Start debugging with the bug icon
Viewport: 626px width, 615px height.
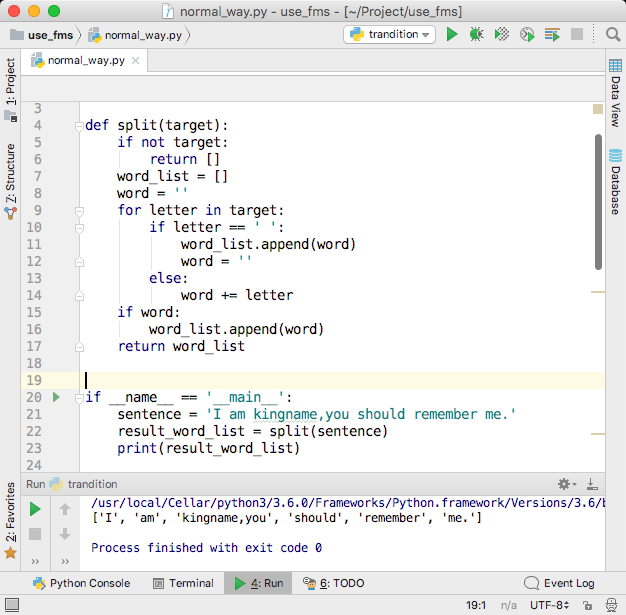click(476, 34)
